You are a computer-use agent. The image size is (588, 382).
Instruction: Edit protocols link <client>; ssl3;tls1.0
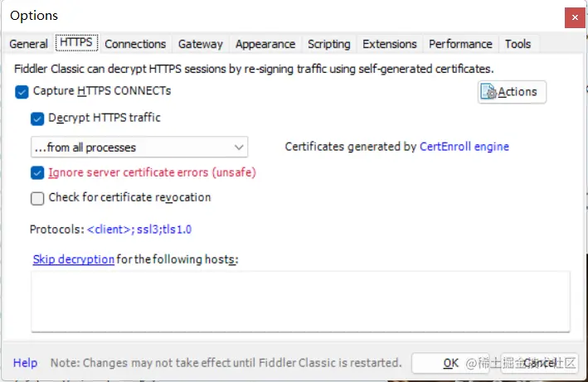139,230
